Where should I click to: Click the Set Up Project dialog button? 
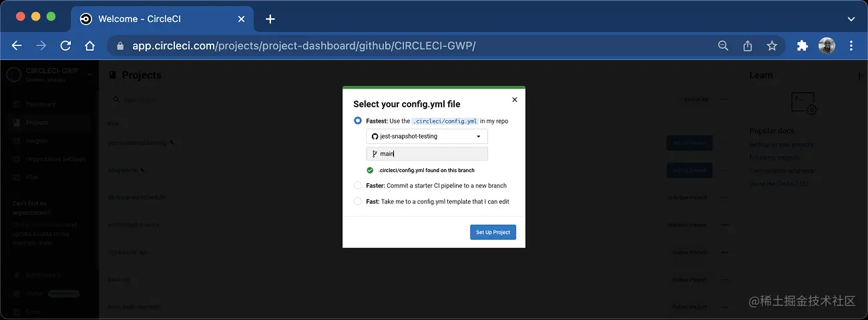pyautogui.click(x=493, y=232)
